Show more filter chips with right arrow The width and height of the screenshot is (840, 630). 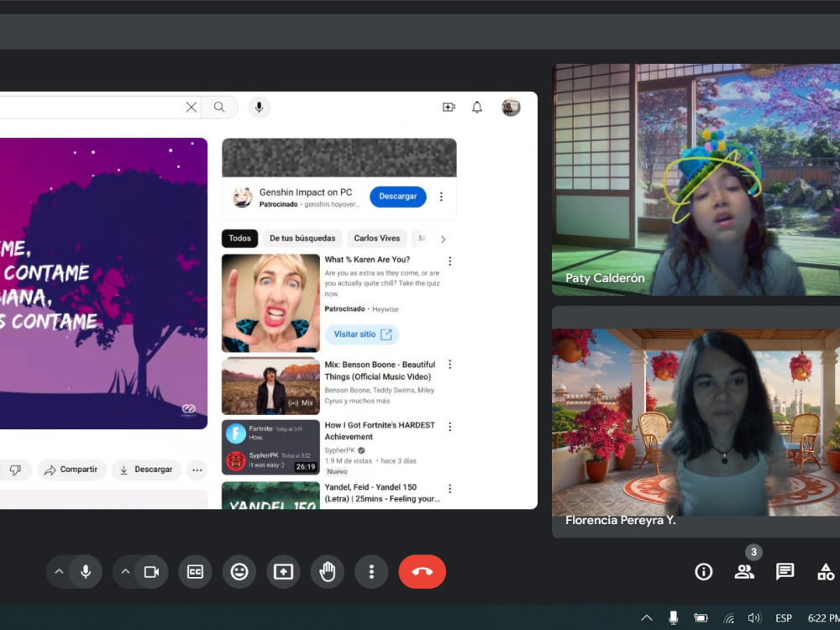point(443,239)
